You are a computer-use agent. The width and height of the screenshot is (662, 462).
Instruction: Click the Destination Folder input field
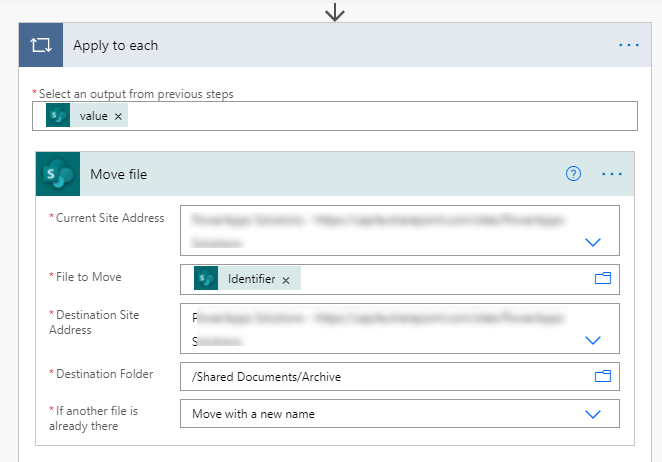click(x=400, y=376)
